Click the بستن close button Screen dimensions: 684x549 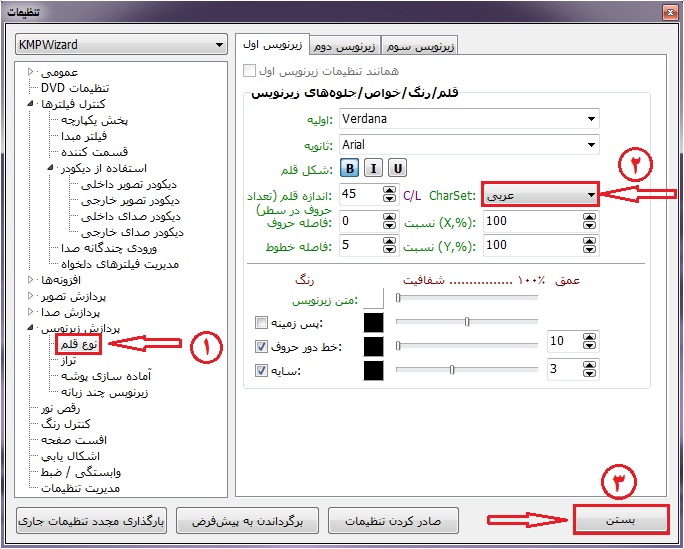tap(620, 520)
